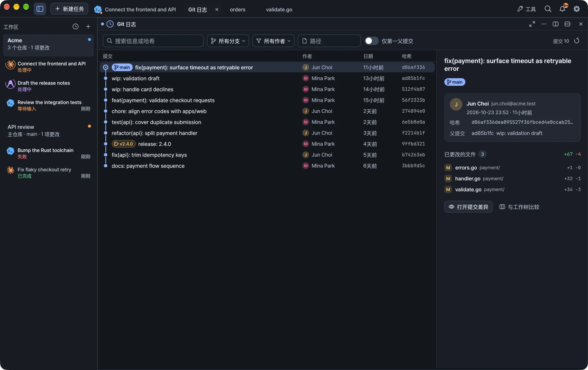The width and height of the screenshot is (588, 370).
Task: Split the panel vertically
Action: (556, 24)
